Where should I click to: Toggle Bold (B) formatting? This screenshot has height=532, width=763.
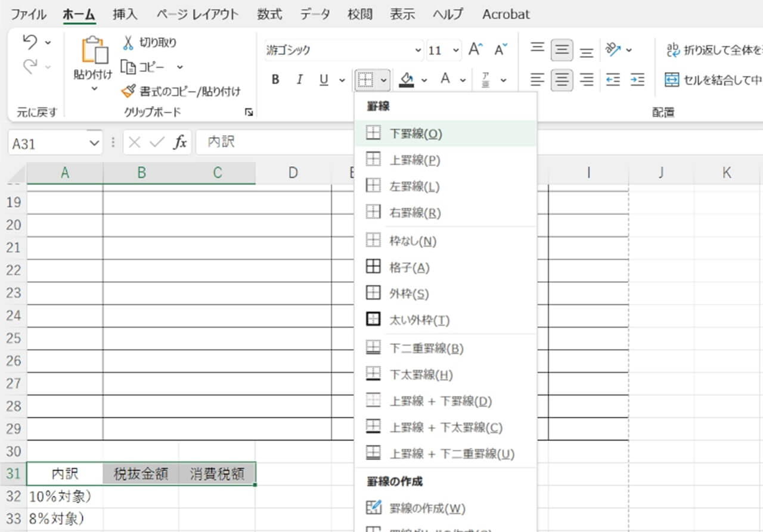[x=275, y=79]
